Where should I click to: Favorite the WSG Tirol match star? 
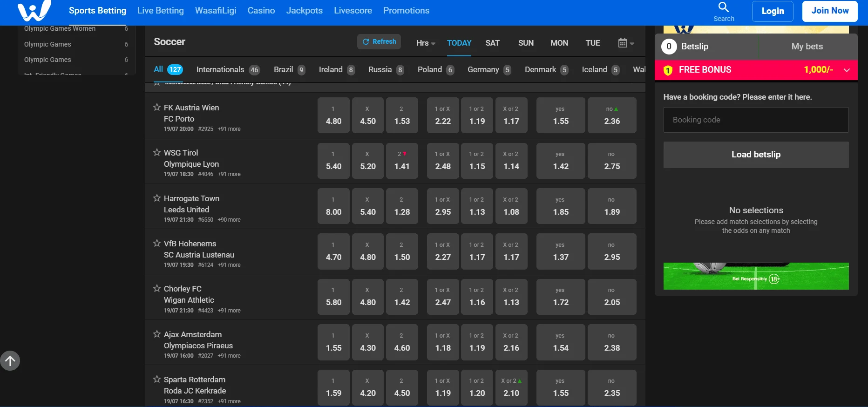pyautogui.click(x=157, y=152)
